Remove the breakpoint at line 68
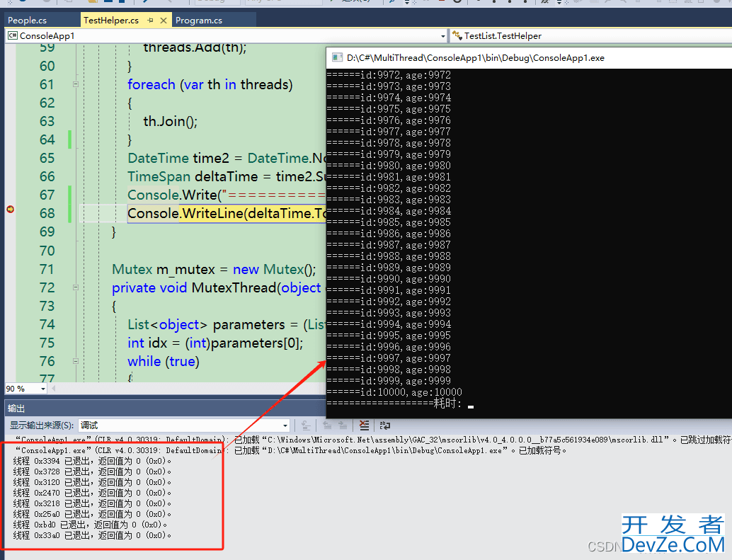Image resolution: width=732 pixels, height=560 pixels. (11, 210)
